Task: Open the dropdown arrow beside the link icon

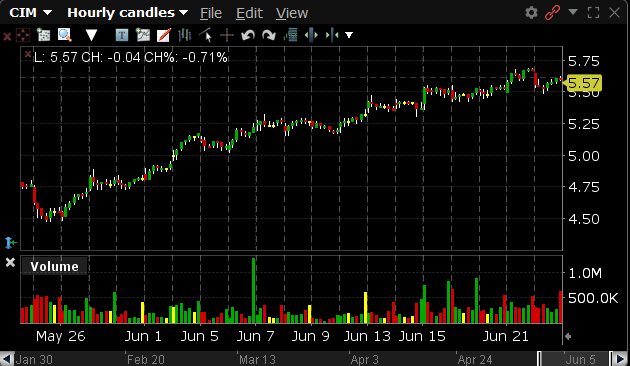Action: coord(573,12)
